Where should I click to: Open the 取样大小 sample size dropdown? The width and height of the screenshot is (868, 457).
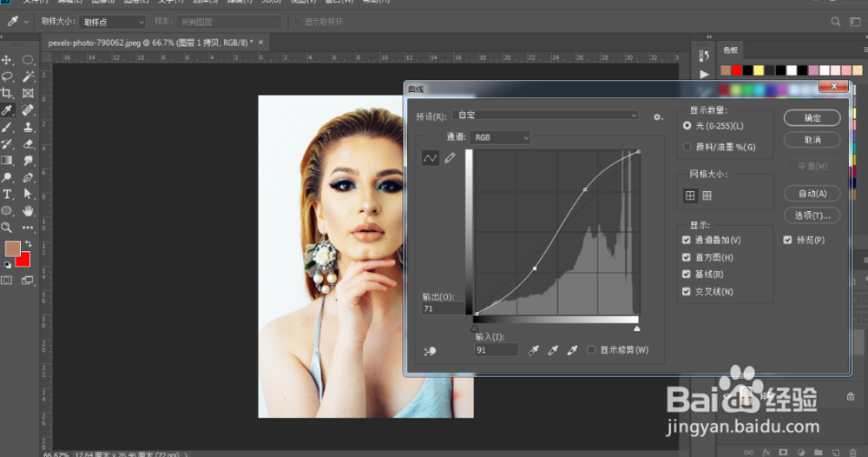pos(112,23)
